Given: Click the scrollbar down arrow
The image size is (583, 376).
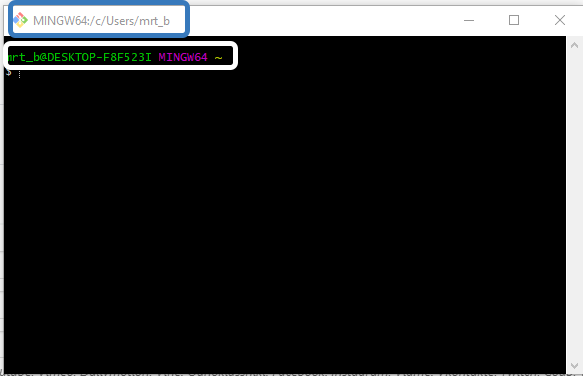Looking at the screenshot, I should coord(574,366).
